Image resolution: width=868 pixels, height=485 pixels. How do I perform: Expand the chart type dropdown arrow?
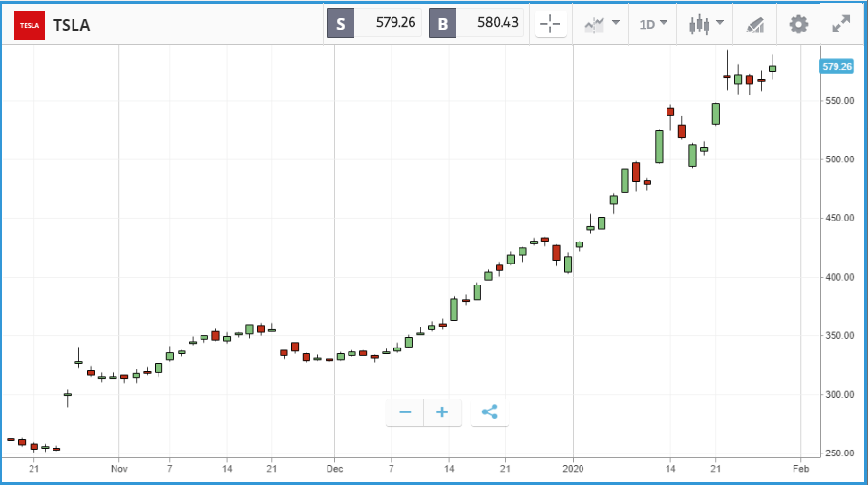coord(720,23)
